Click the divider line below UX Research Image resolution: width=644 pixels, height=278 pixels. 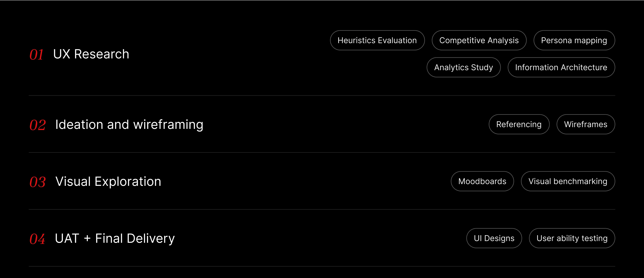[322, 95]
